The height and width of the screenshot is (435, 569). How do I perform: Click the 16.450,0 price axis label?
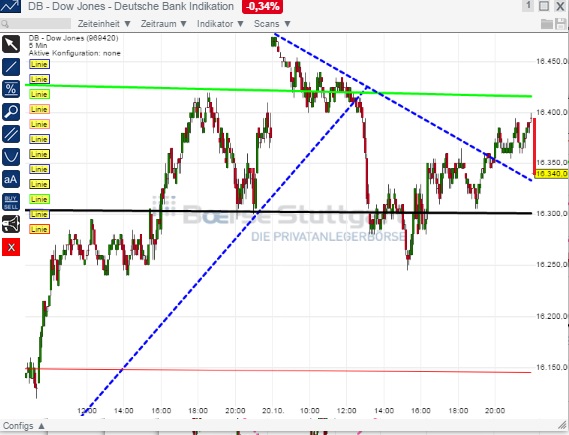[551, 61]
